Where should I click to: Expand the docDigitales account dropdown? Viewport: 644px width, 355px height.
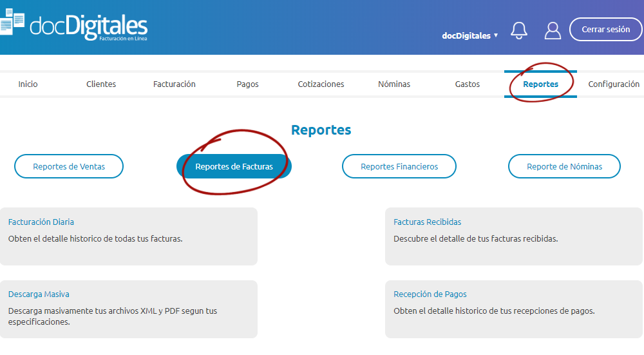tap(470, 35)
